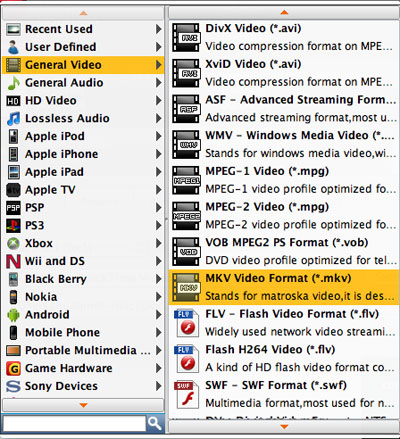
Task: Click the Lossless Audio icon
Action: (13, 118)
